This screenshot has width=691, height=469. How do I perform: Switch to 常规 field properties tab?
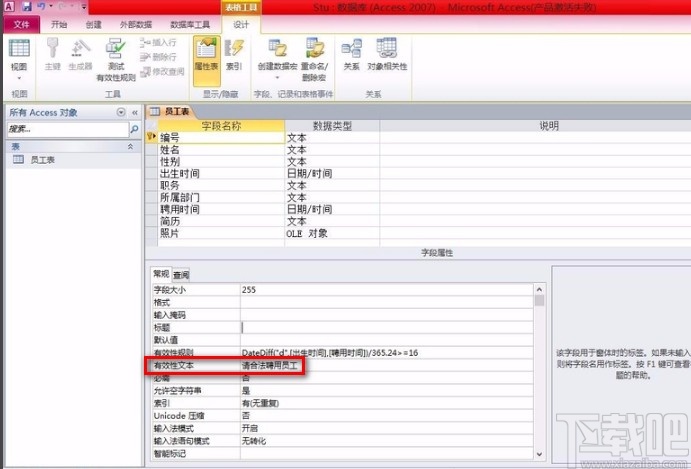pyautogui.click(x=161, y=274)
